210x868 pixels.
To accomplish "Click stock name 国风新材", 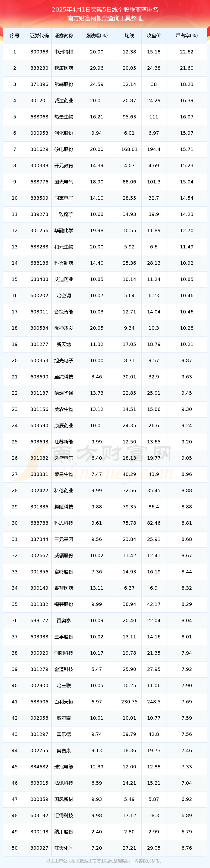I will click(64, 799).
